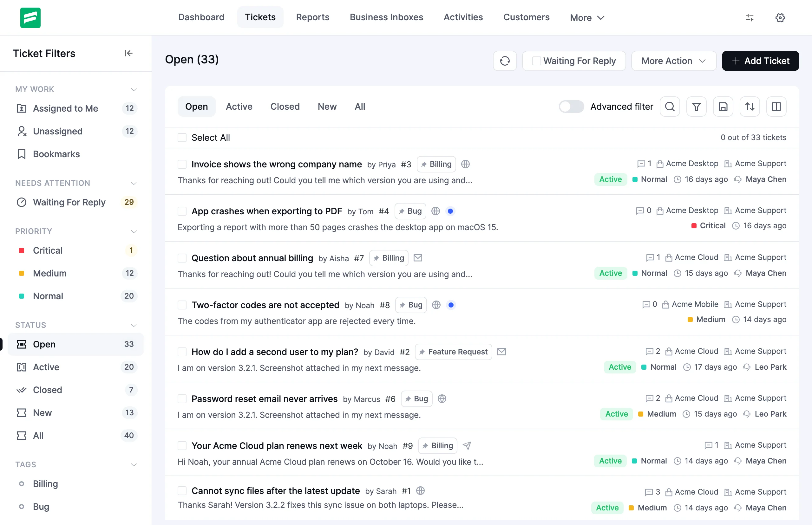
Task: Check the Select All checkbox
Action: (182, 138)
